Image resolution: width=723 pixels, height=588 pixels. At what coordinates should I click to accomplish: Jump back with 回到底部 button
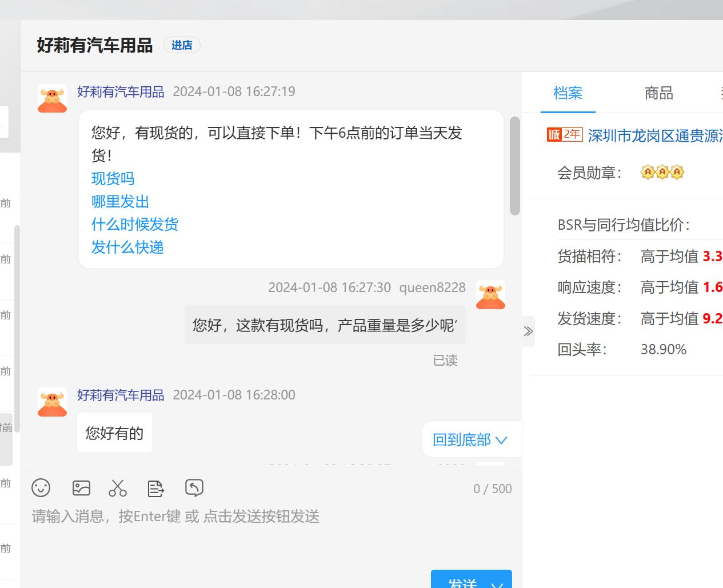[x=470, y=439]
